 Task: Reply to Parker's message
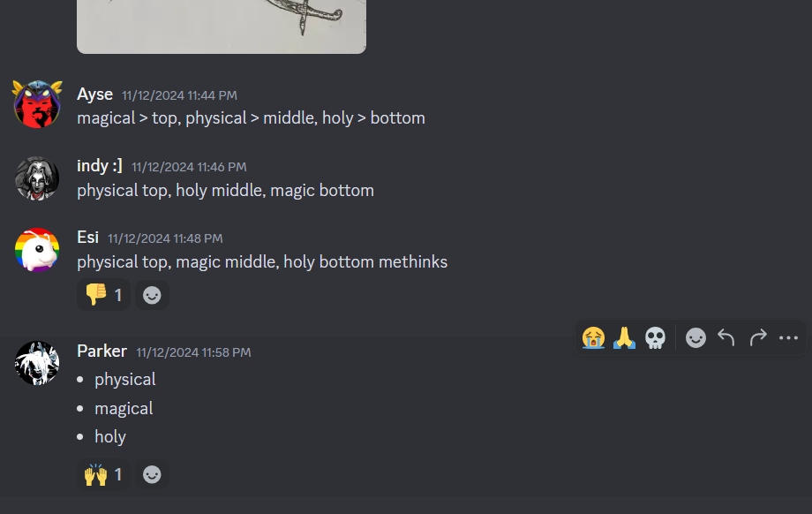(726, 338)
